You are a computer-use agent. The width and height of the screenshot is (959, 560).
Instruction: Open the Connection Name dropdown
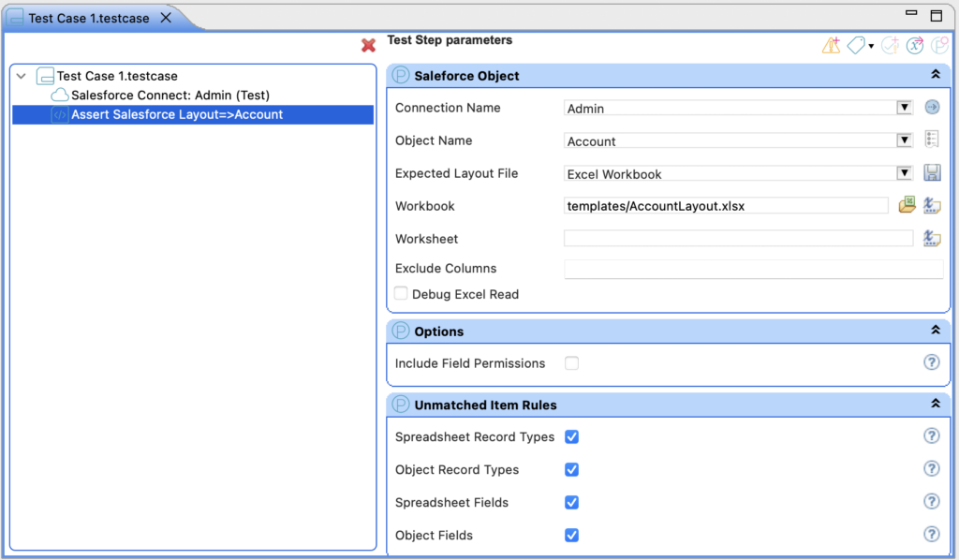(904, 107)
